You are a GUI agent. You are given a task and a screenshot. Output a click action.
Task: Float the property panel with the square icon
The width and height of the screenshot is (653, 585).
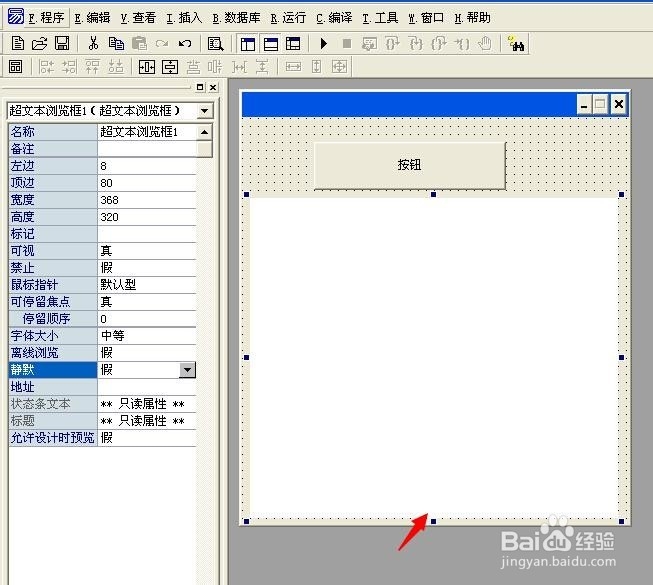pyautogui.click(x=200, y=87)
